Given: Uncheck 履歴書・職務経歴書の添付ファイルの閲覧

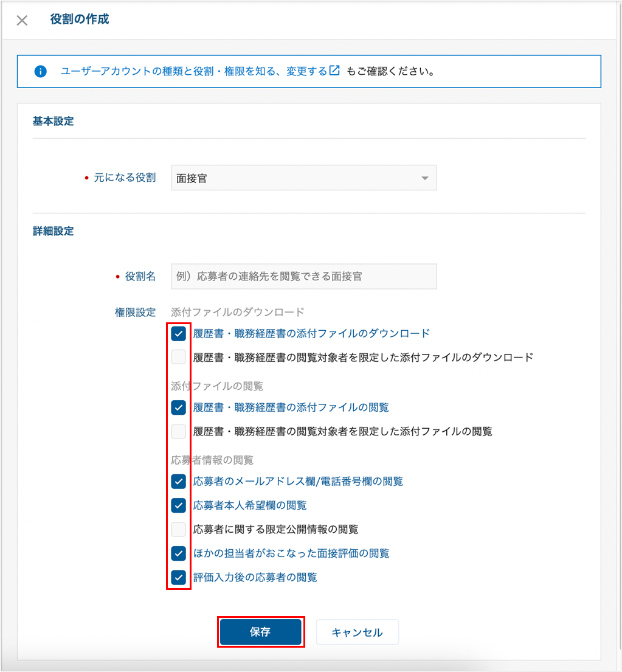Looking at the screenshot, I should coord(179,407).
